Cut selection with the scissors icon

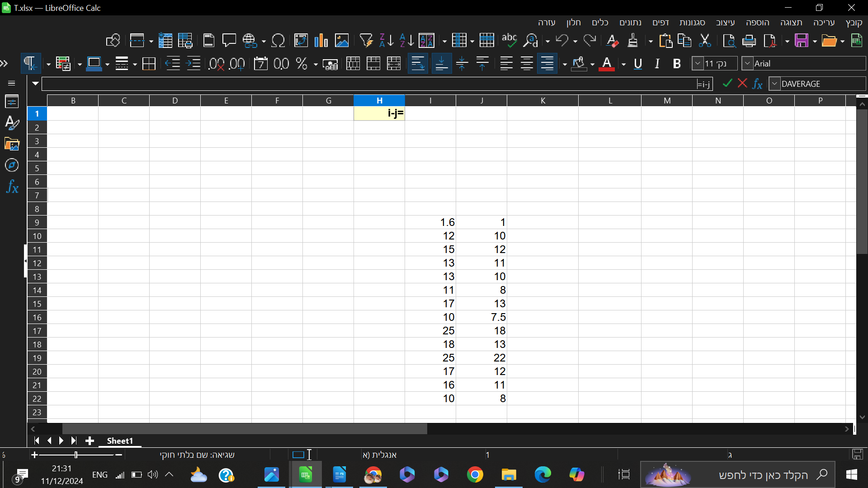pos(704,41)
